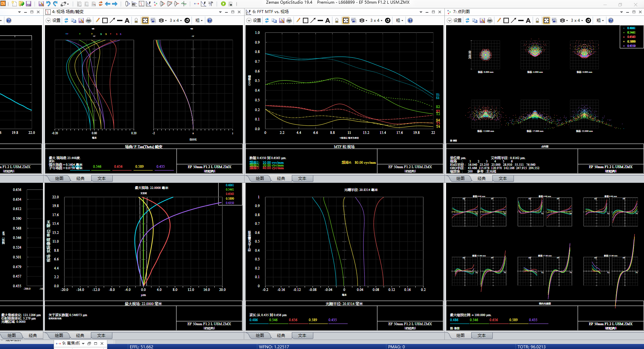Open the 粗 line thickness dropdown in spot diagram window
Image resolution: width=644 pixels, height=349 pixels.
(600, 20)
